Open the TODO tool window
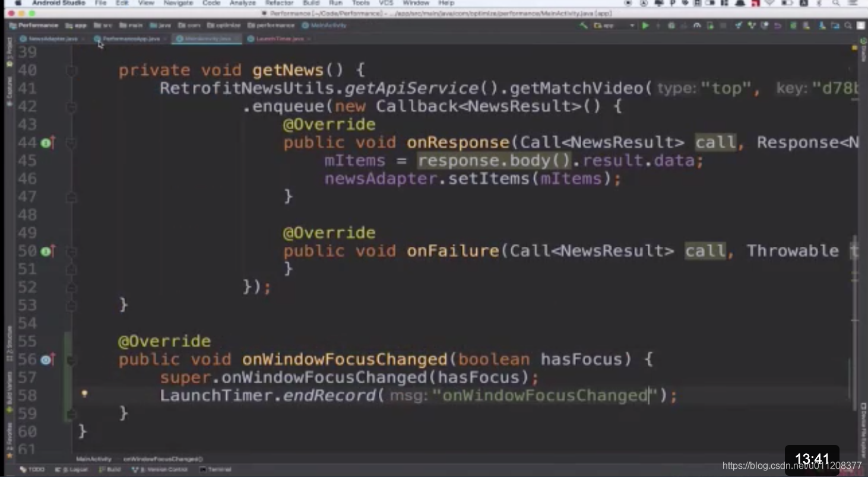 coord(32,469)
